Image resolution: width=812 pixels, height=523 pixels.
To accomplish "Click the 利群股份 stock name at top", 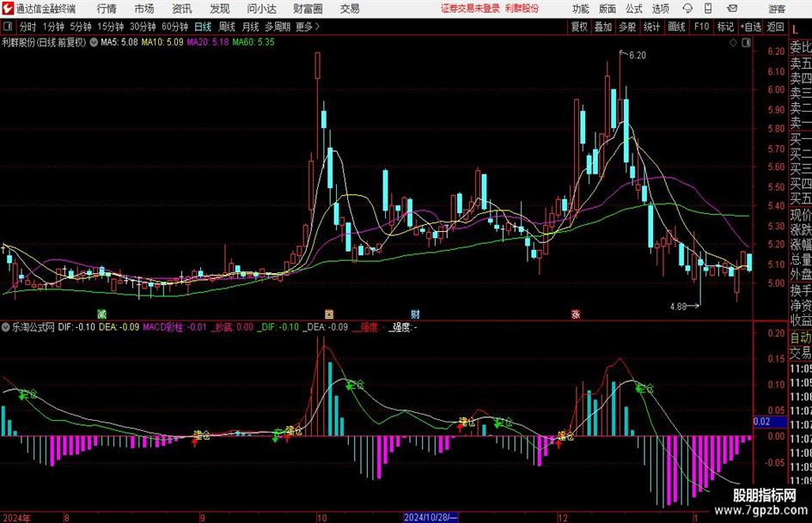I will [522, 9].
